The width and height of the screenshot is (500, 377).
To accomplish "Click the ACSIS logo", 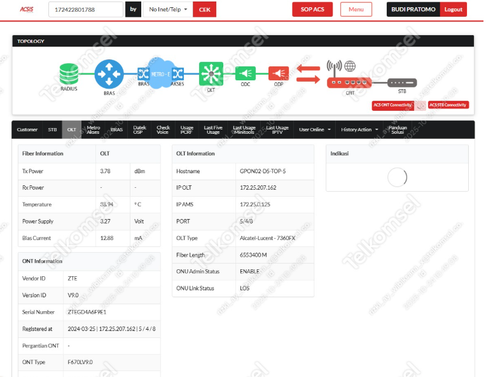I will 27,9.
